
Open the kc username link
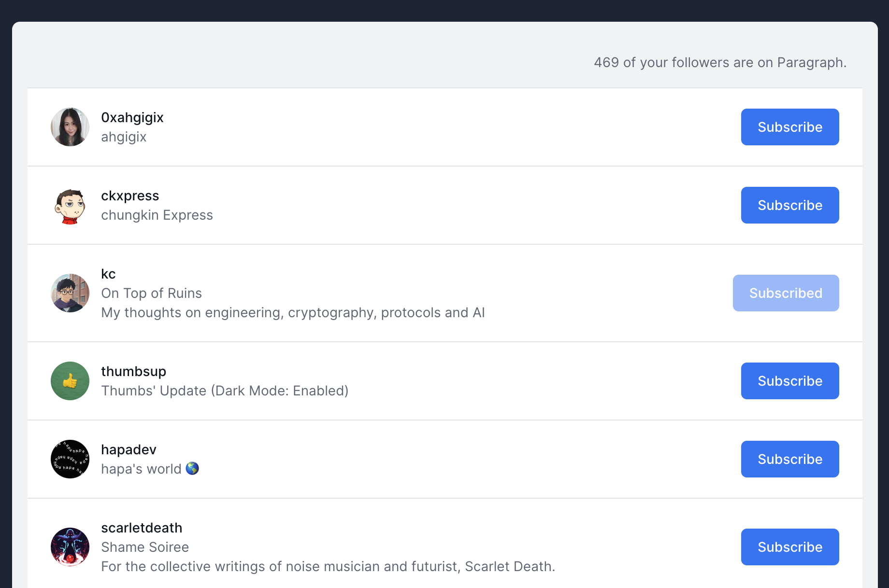tap(108, 274)
